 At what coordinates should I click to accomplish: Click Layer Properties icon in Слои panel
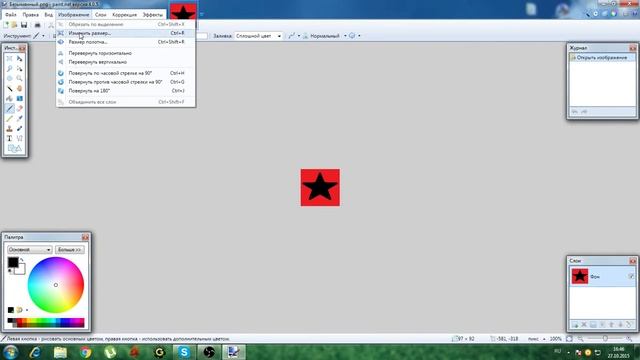(629, 324)
